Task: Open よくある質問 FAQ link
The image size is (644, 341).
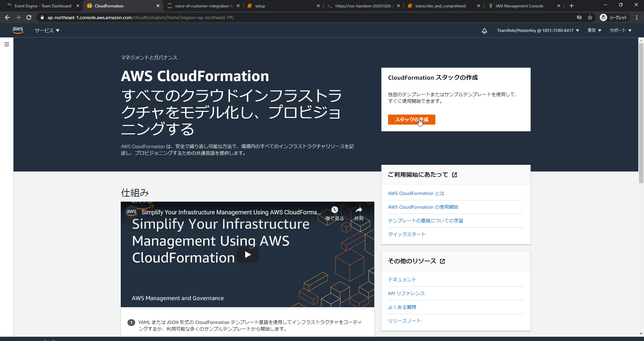Action: 402,307
